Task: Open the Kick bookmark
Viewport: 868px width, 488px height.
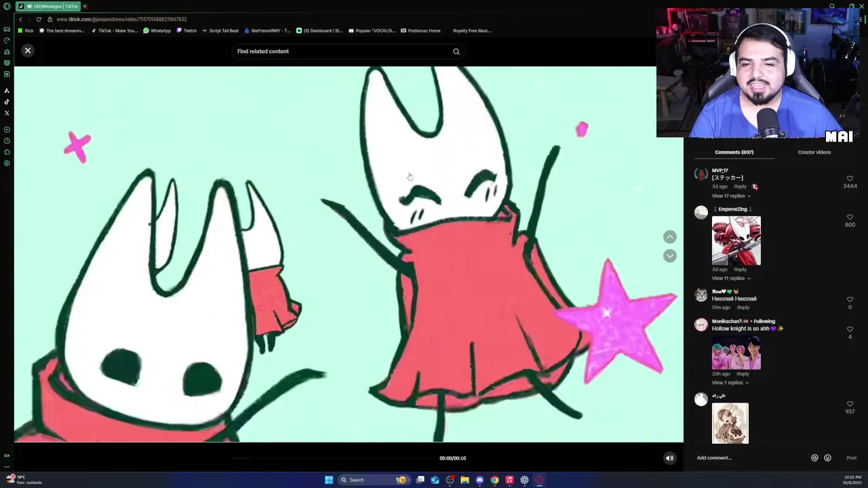Action: pos(26,30)
